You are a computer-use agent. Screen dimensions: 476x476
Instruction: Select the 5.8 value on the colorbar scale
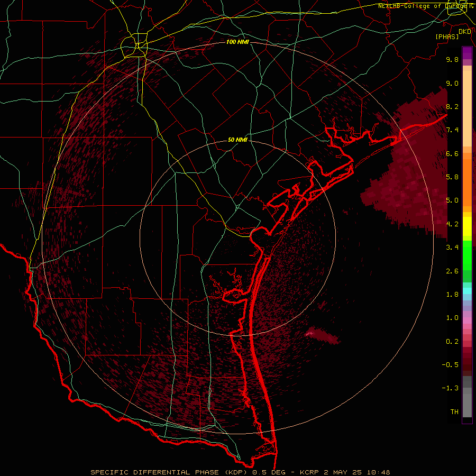pyautogui.click(x=452, y=177)
